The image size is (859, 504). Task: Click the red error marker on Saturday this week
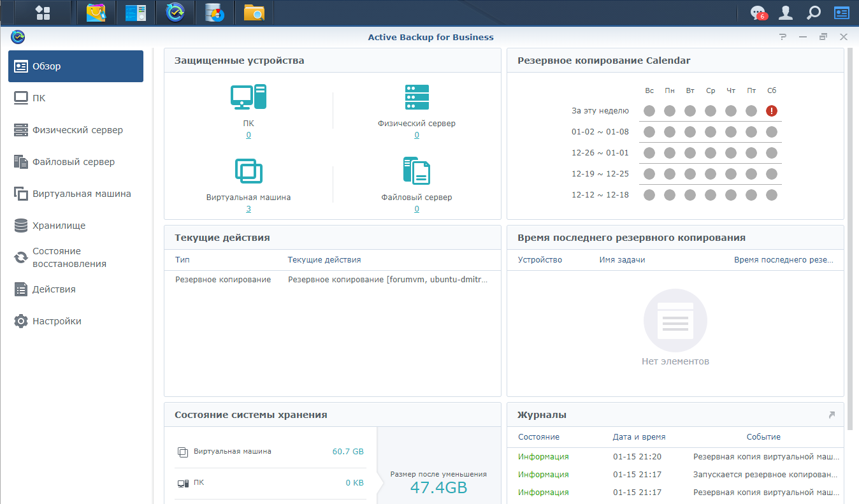(772, 111)
